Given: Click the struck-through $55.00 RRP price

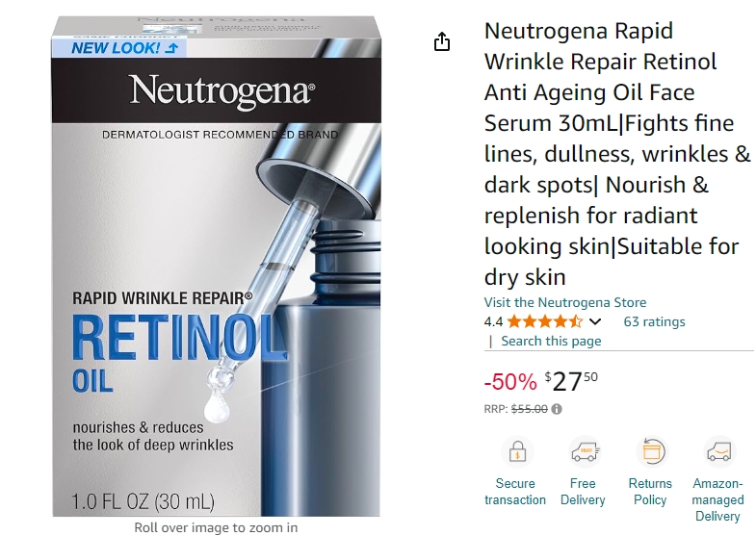Looking at the screenshot, I should point(530,409).
